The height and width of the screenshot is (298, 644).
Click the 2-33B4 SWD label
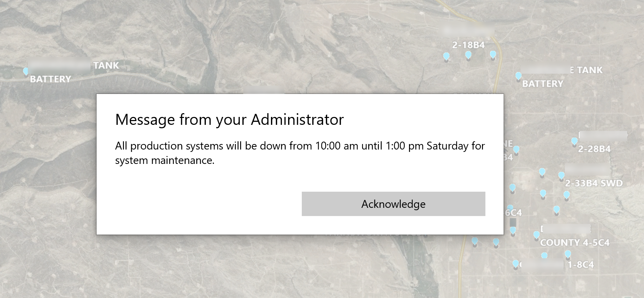(594, 183)
